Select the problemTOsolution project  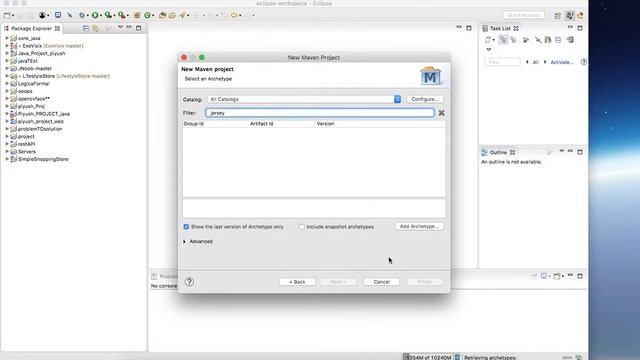tap(40, 129)
